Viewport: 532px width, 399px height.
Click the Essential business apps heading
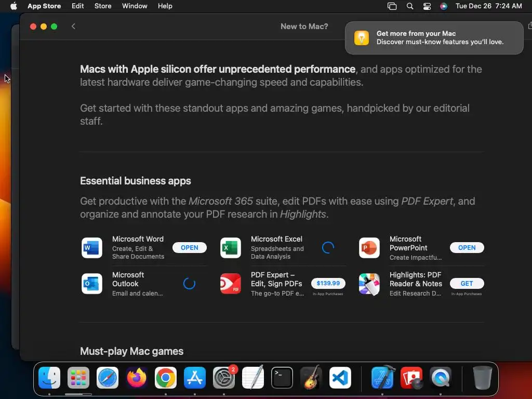pyautogui.click(x=136, y=181)
